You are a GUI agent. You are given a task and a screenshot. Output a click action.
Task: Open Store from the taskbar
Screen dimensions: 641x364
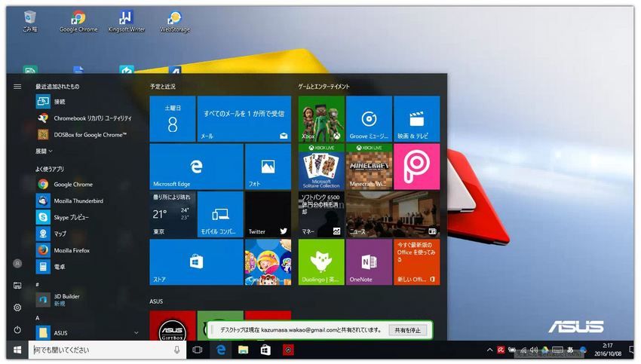265,350
